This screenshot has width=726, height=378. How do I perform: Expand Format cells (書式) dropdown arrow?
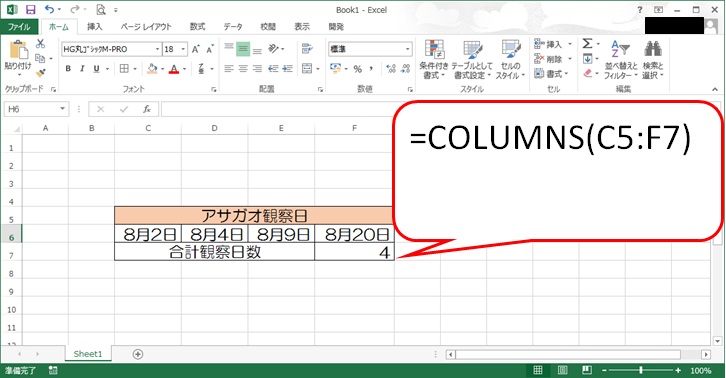pyautogui.click(x=567, y=74)
